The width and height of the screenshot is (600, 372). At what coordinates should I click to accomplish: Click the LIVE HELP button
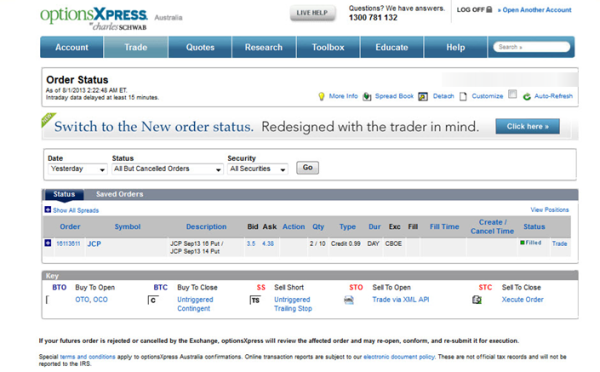tap(312, 13)
